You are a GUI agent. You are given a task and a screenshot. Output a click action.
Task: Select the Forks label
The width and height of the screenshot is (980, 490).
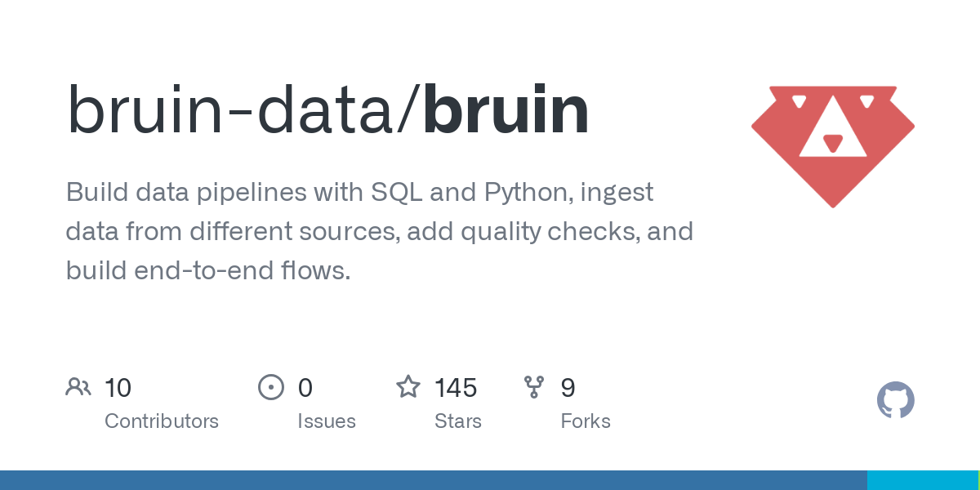pyautogui.click(x=586, y=421)
